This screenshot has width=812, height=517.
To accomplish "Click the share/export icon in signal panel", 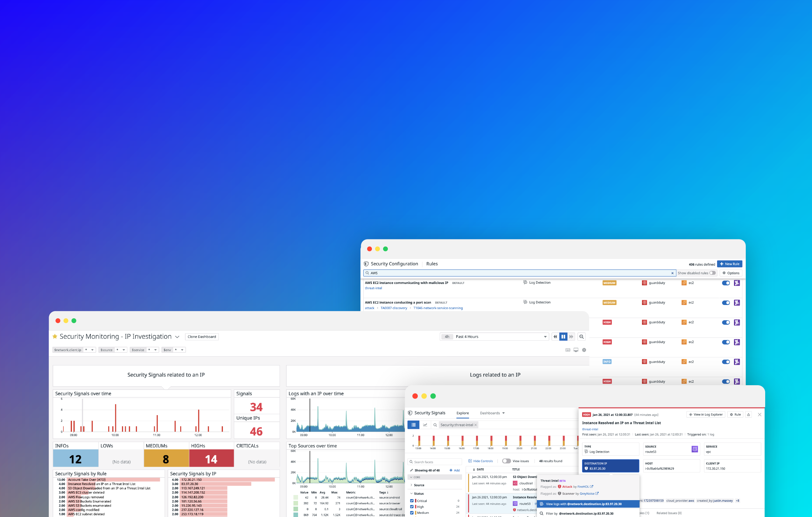I will click(x=748, y=414).
